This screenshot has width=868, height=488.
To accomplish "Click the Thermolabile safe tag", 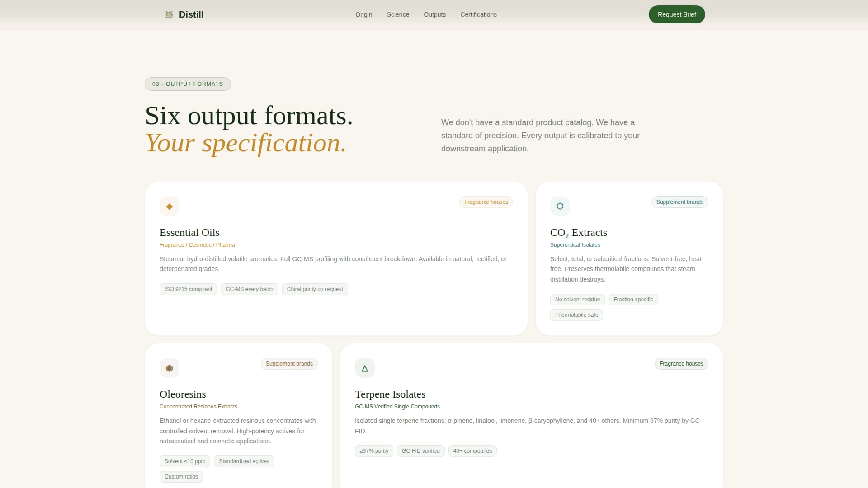I will pyautogui.click(x=576, y=315).
